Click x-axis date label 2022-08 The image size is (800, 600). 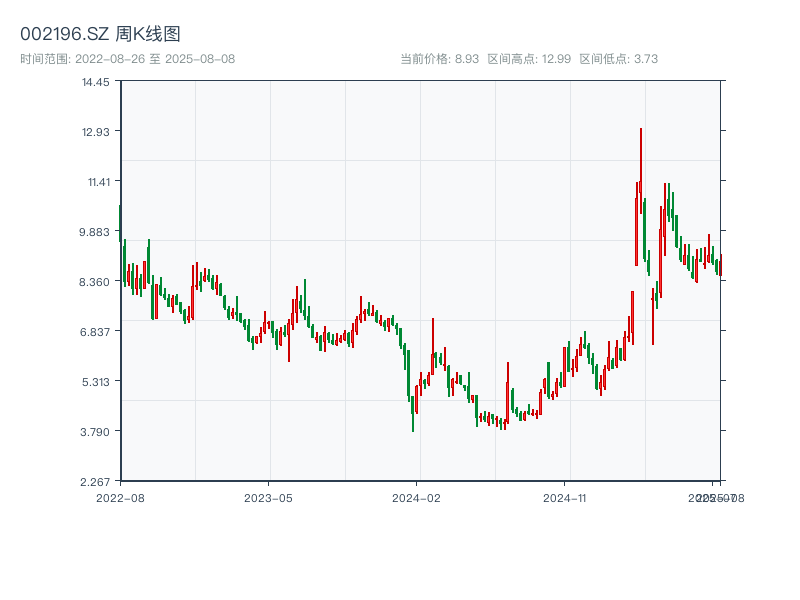tap(120, 498)
